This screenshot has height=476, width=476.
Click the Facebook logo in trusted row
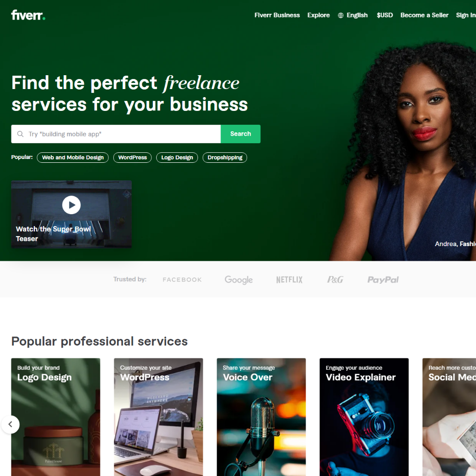click(182, 279)
